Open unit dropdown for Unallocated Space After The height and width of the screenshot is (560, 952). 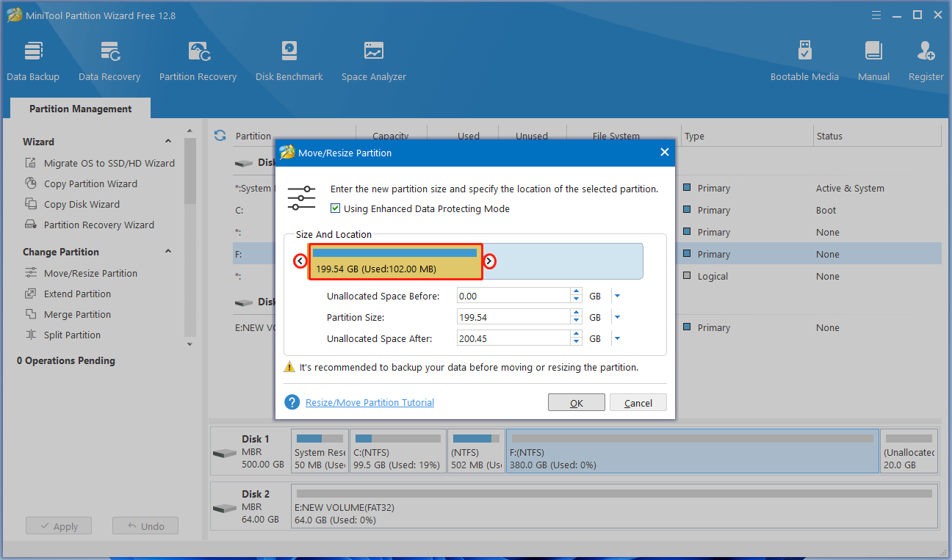[x=617, y=338]
